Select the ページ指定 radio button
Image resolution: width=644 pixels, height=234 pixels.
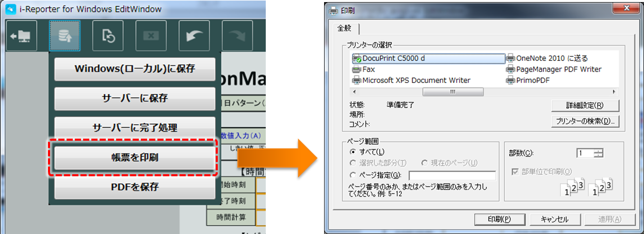pyautogui.click(x=353, y=175)
